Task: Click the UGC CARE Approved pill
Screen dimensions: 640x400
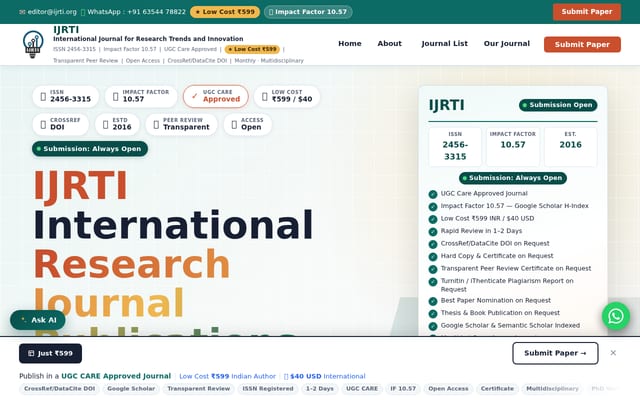Action: 216,96
